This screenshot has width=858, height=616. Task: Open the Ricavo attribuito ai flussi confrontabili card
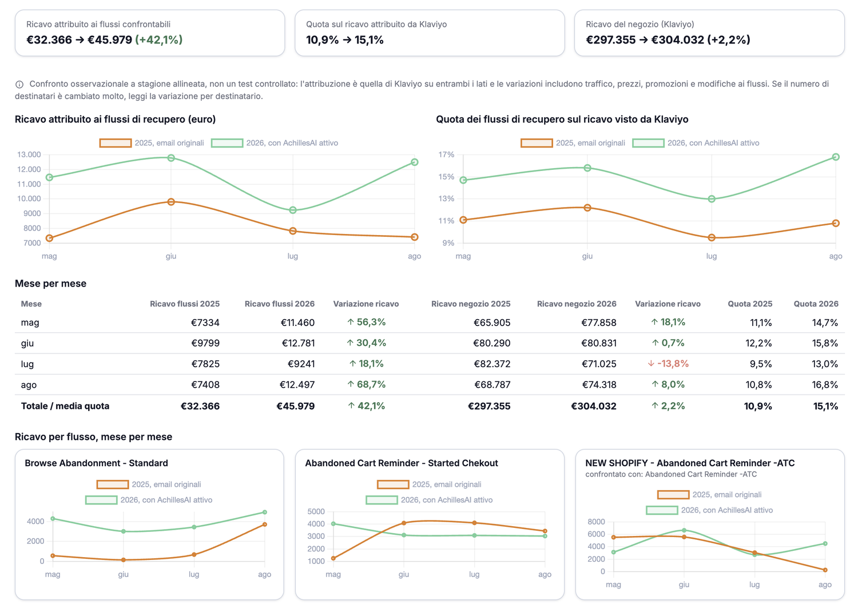coord(150,33)
